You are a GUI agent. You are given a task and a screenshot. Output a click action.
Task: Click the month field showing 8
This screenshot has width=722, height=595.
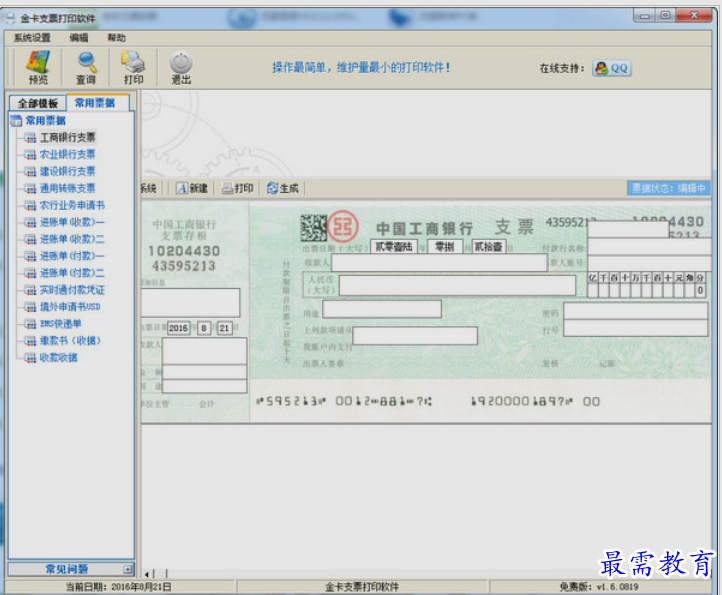[204, 328]
